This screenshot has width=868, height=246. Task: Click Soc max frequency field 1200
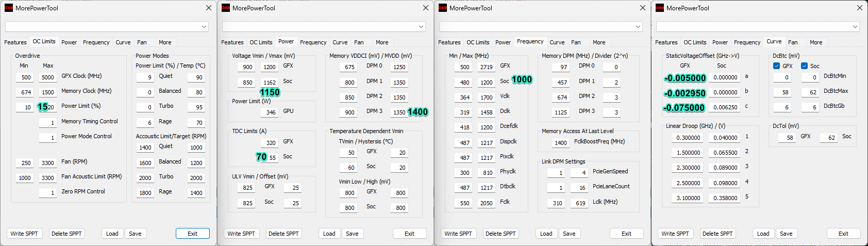487,83
